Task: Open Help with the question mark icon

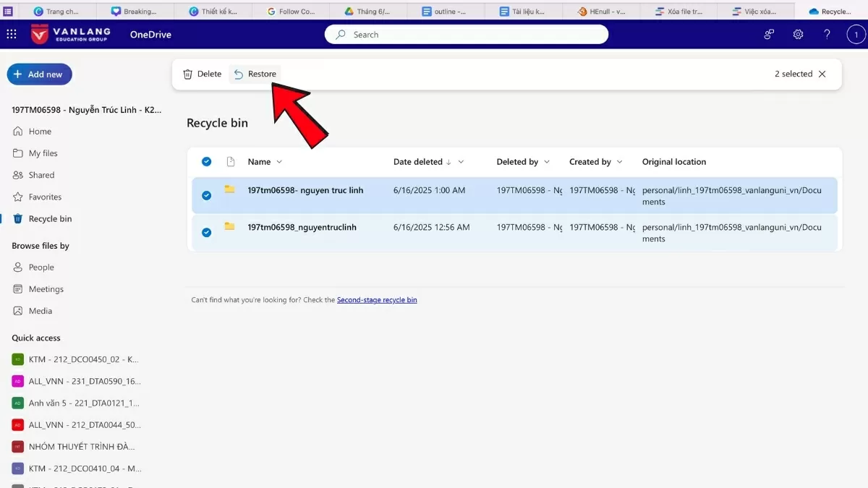Action: point(827,34)
